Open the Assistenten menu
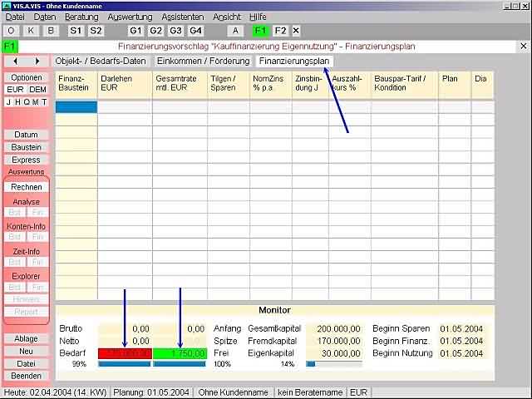Screen dimensions: 532x399 coord(183,17)
